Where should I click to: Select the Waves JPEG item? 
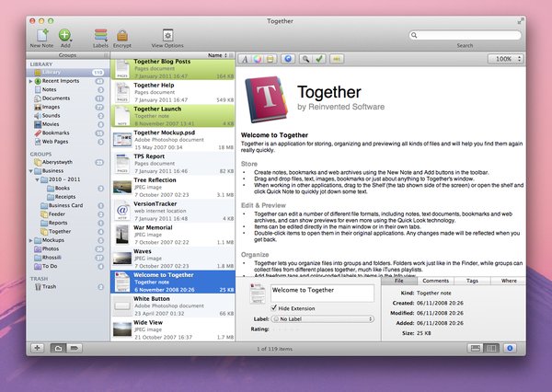coord(173,259)
